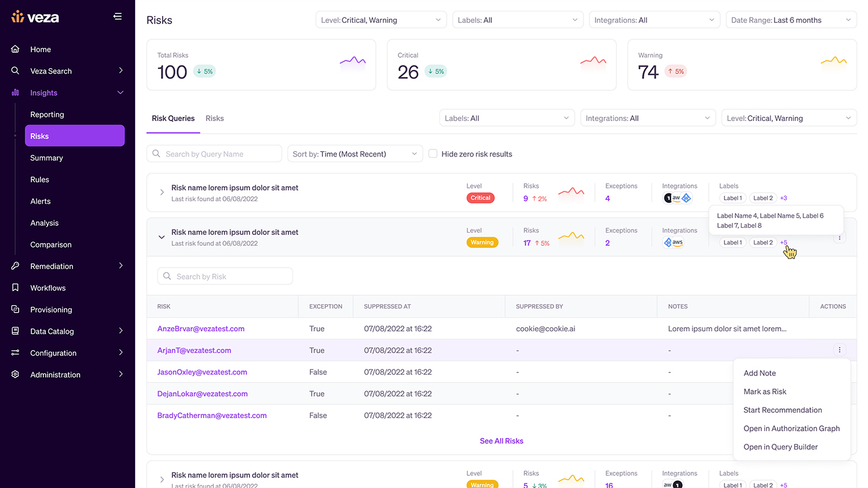Select Mark as Risk menu item
The width and height of the screenshot is (868, 488).
click(x=765, y=392)
